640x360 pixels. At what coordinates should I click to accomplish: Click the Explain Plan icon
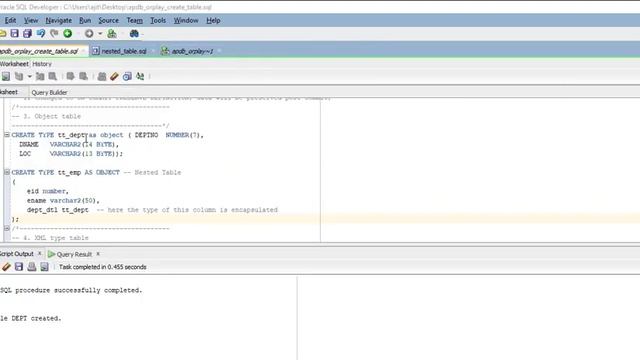coord(19,76)
